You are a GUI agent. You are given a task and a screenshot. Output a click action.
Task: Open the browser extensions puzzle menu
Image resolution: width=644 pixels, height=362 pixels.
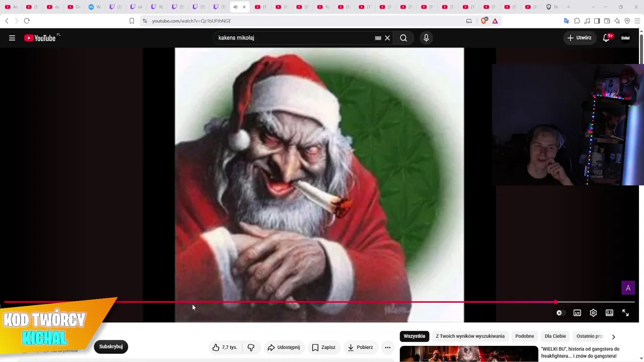(x=577, y=21)
